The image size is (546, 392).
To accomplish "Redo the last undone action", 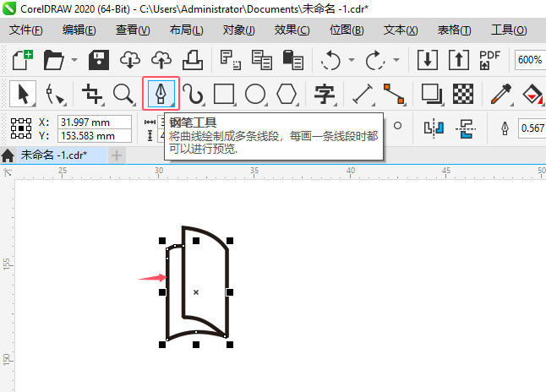I will [x=374, y=60].
